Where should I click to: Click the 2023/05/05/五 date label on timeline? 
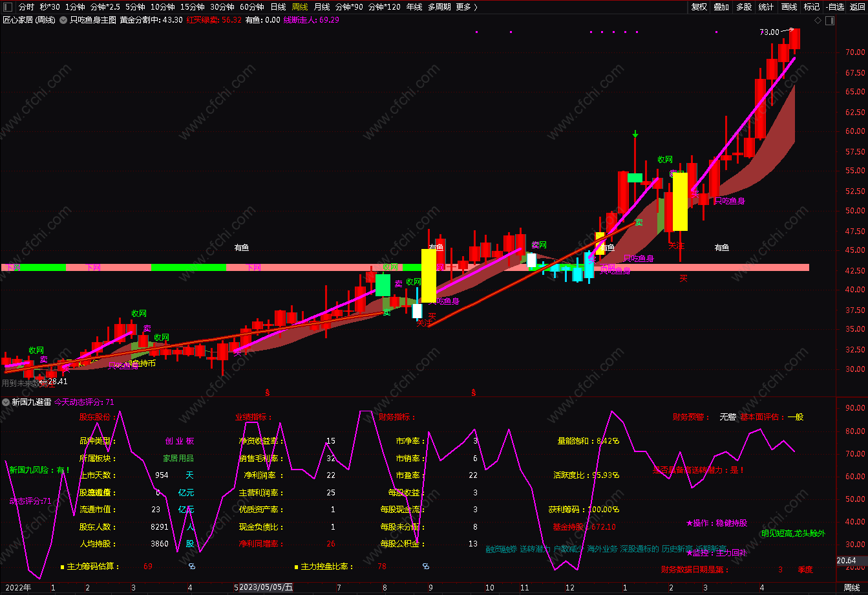(265, 587)
